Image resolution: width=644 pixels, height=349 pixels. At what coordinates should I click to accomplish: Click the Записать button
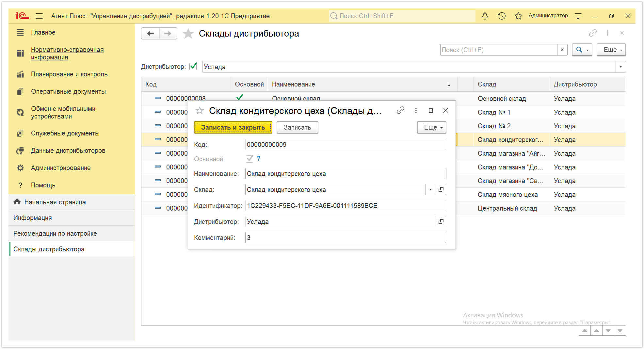[x=298, y=127]
